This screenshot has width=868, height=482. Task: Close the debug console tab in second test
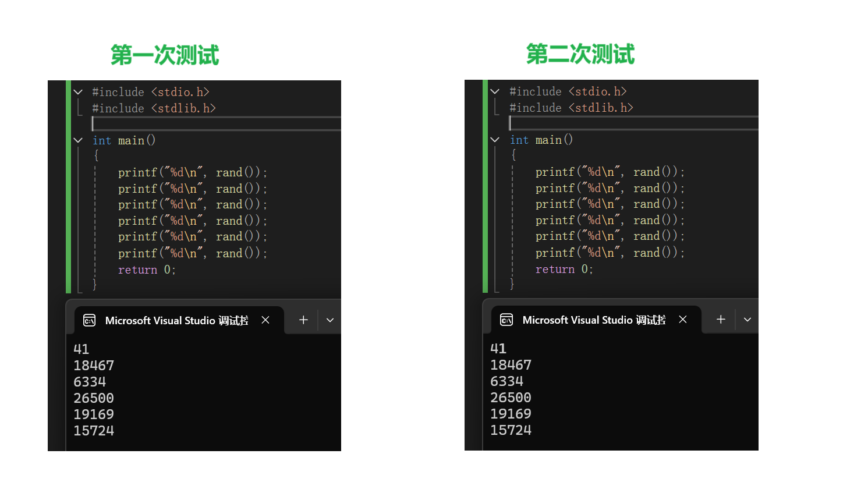[x=683, y=320]
